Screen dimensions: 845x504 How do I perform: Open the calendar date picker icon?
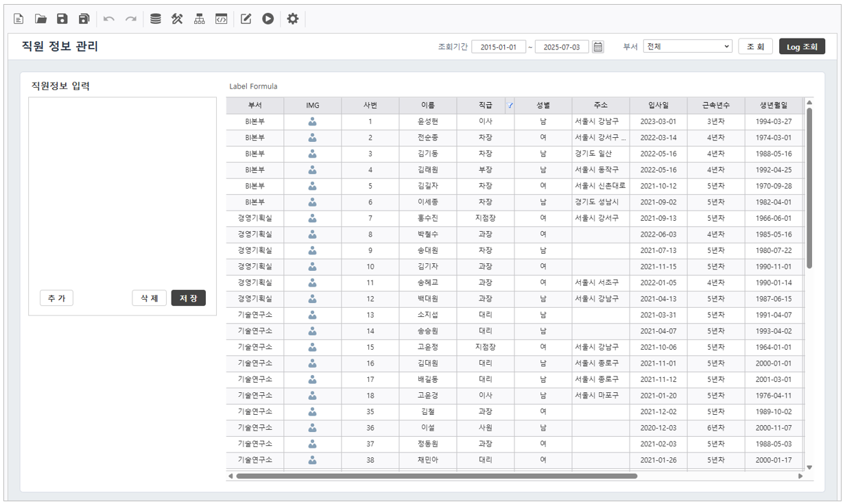tap(598, 47)
